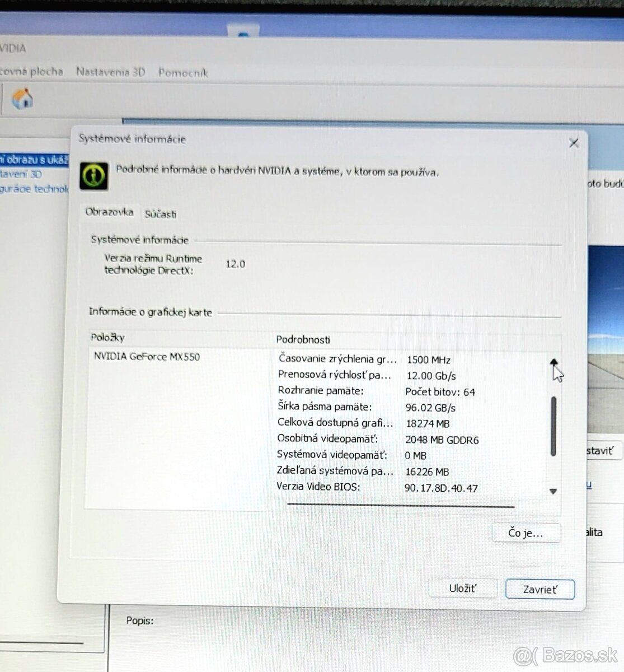The width and height of the screenshot is (624, 672).
Task: Switch to the Obrazovka tab
Action: pos(109,212)
